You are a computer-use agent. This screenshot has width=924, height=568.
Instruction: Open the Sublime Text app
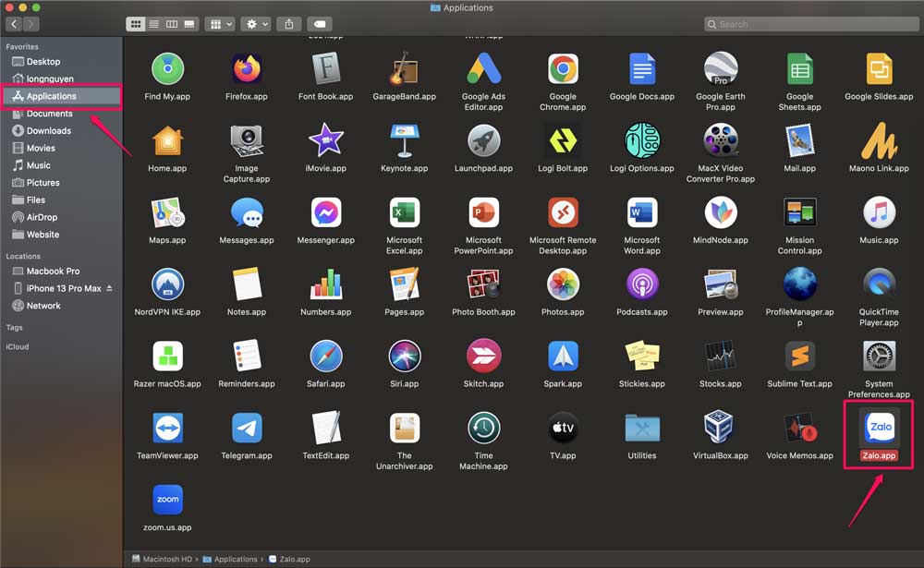pos(799,357)
